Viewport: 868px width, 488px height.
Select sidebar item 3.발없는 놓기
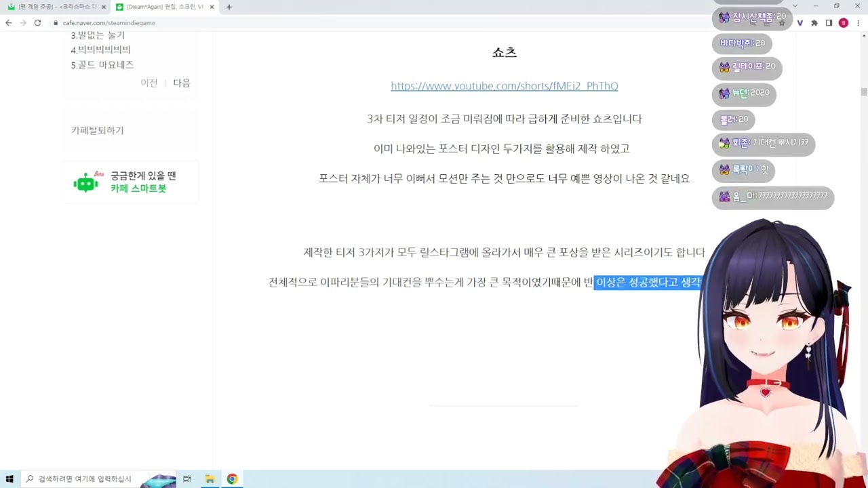point(98,35)
